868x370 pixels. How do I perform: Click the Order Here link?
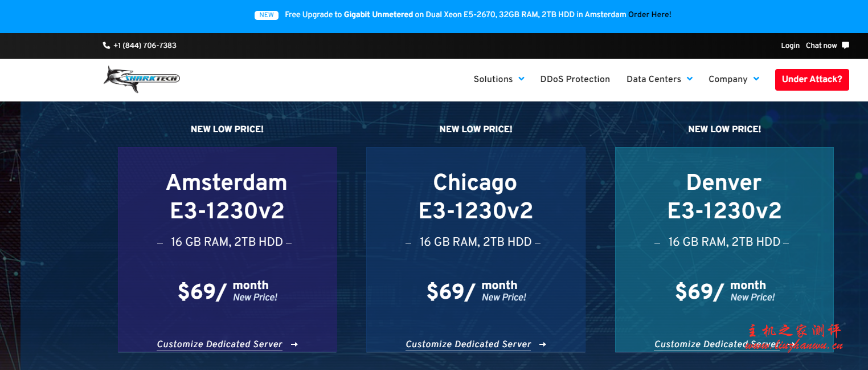pyautogui.click(x=649, y=14)
